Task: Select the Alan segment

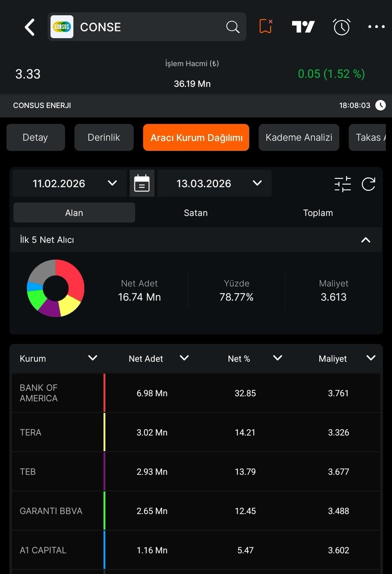Action: click(74, 213)
